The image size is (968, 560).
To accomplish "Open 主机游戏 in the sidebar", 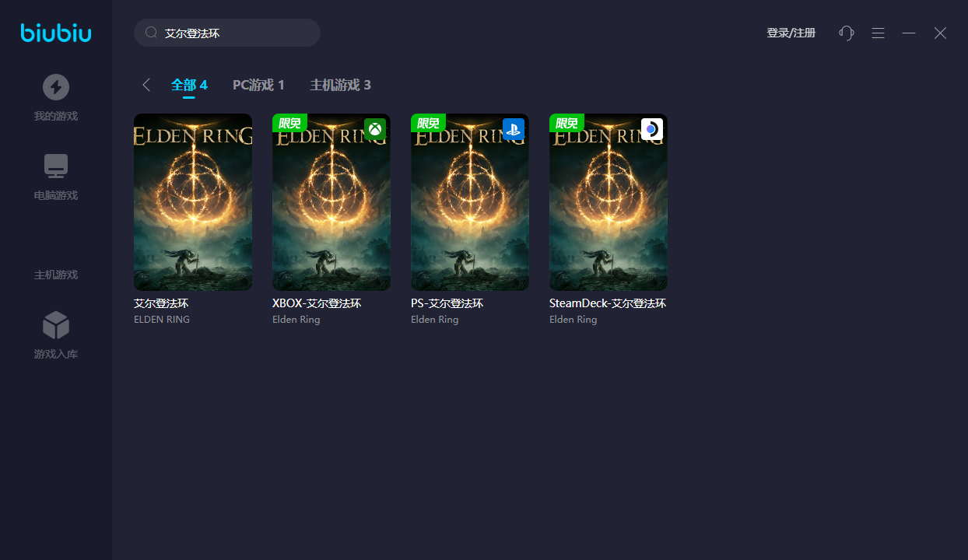I will coord(56,275).
